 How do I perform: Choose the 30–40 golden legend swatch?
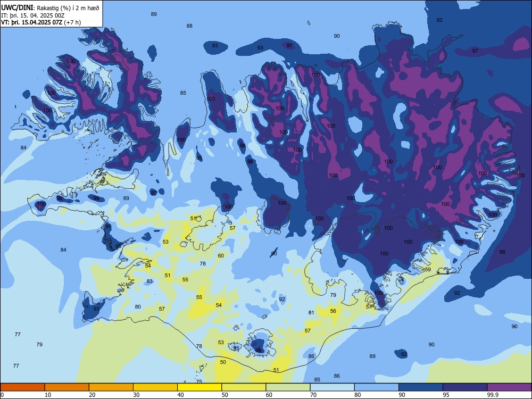click(x=155, y=387)
